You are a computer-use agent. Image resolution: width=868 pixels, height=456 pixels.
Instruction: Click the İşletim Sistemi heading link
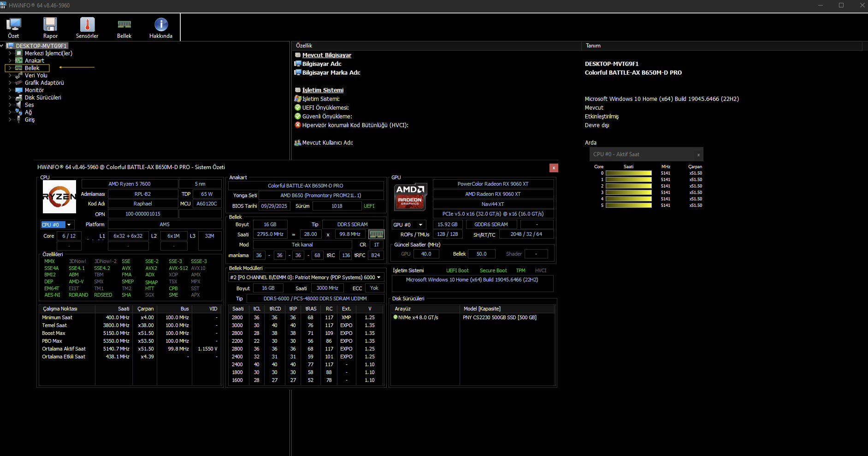click(323, 90)
